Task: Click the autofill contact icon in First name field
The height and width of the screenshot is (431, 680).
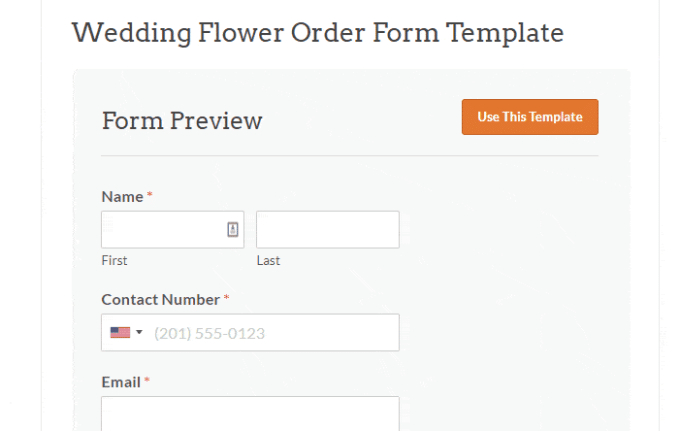Action: [232, 229]
